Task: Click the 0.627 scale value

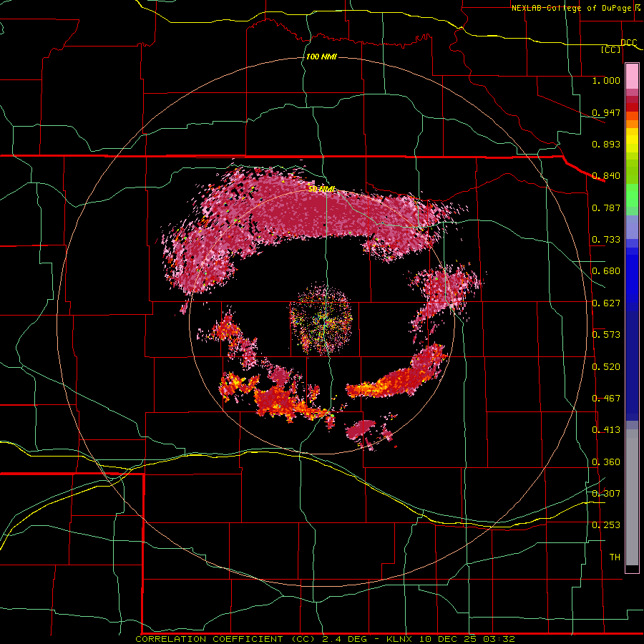Action: click(606, 303)
